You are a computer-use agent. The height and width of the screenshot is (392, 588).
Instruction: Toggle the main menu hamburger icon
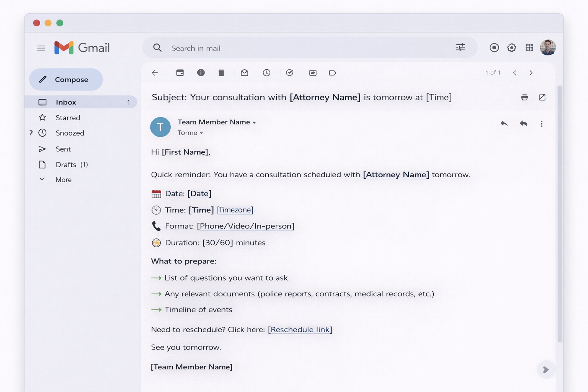point(41,48)
